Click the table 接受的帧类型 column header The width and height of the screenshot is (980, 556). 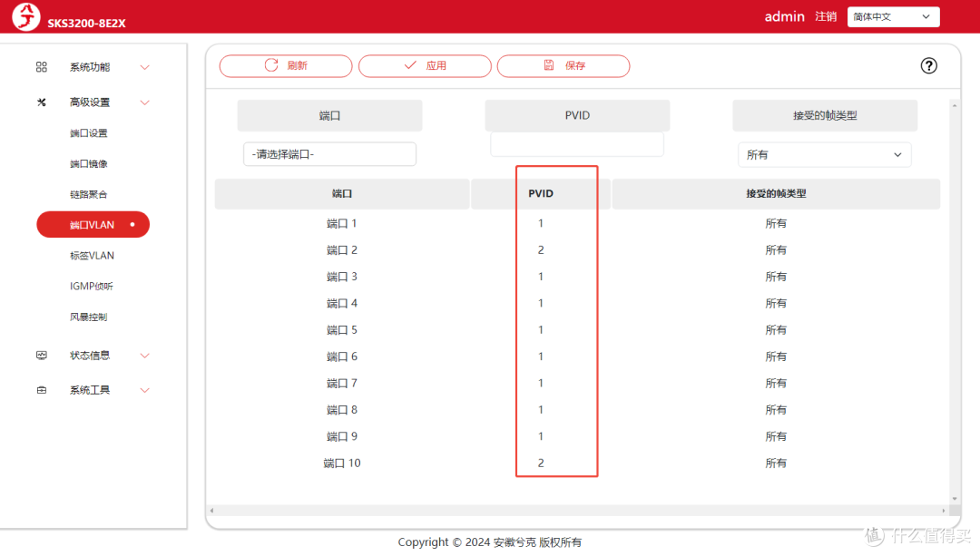click(776, 194)
